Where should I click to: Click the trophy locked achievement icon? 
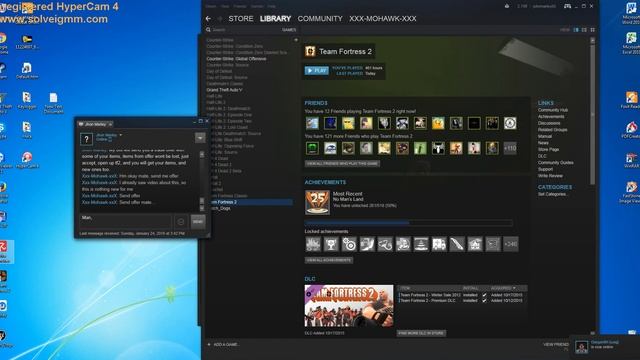(x=331, y=244)
